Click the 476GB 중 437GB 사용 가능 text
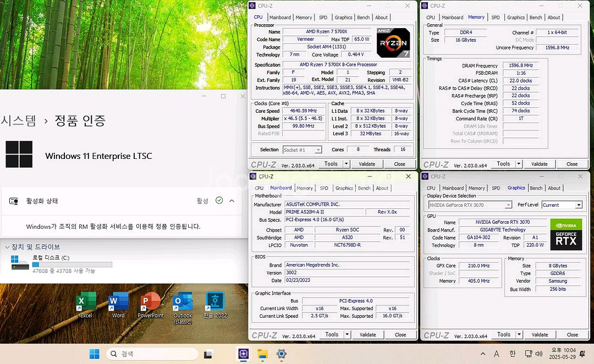This screenshot has width=594, height=364. coord(64,271)
